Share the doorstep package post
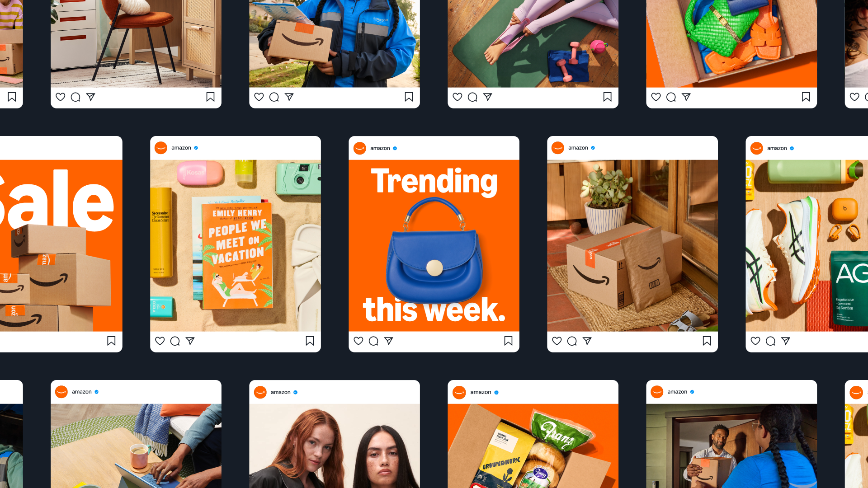Viewport: 868px width, 488px height. point(587,341)
